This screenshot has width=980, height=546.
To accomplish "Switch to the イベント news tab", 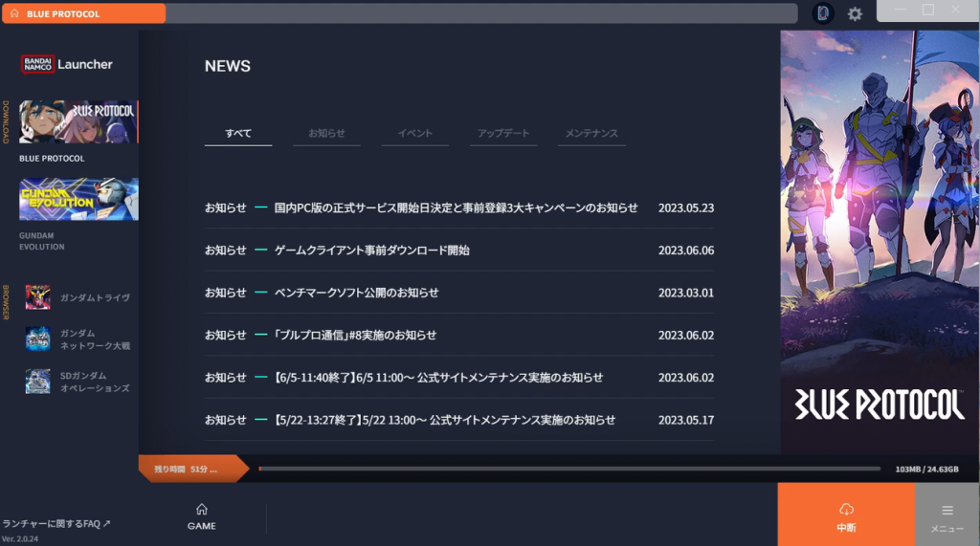I will 415,134.
